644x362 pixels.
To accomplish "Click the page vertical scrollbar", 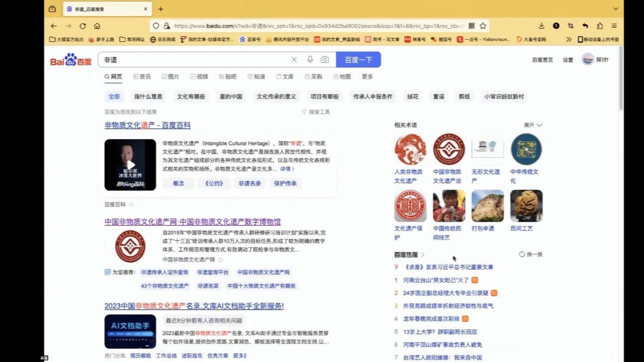I will (621, 78).
